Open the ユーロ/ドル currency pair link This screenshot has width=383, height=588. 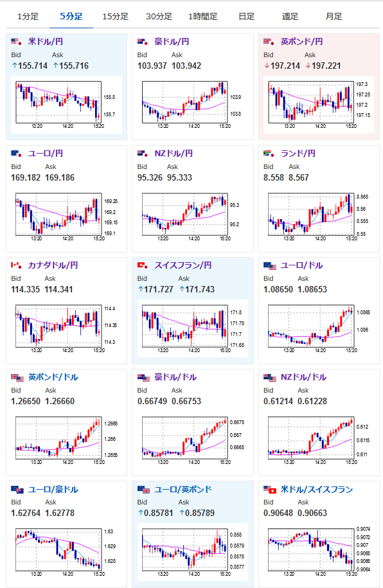[x=301, y=265]
